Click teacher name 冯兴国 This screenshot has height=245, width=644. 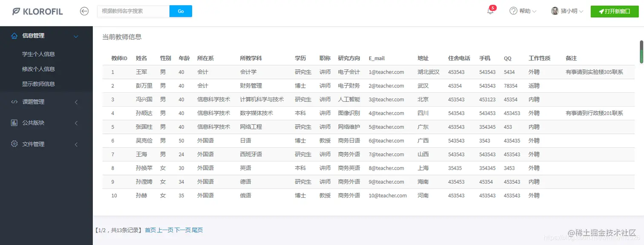(x=144, y=99)
